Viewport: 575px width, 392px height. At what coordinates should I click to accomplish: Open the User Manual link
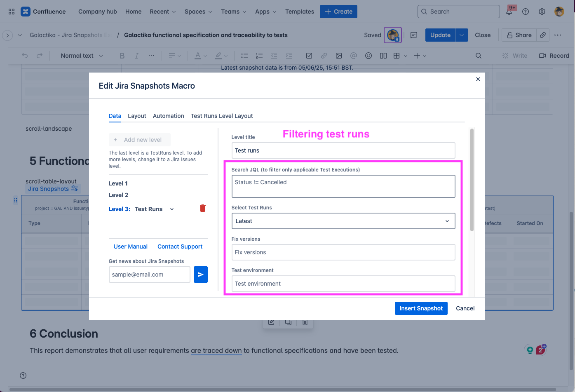[x=131, y=246]
